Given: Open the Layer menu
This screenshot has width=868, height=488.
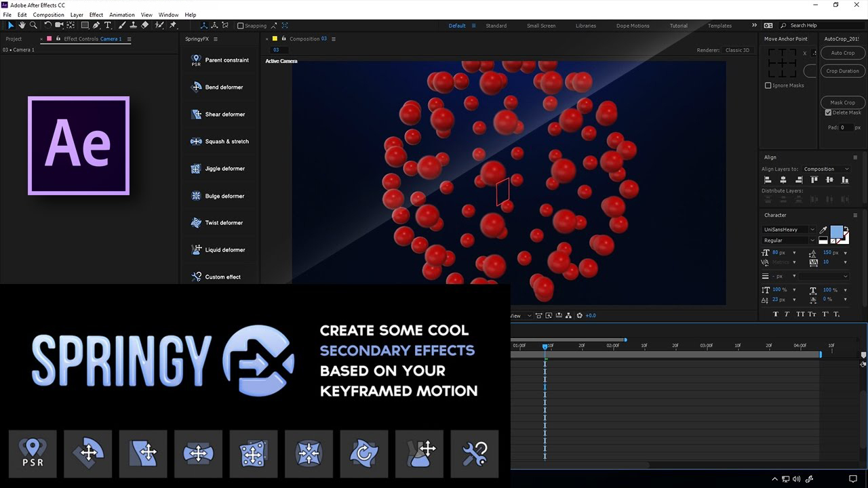Looking at the screenshot, I should click(x=77, y=14).
